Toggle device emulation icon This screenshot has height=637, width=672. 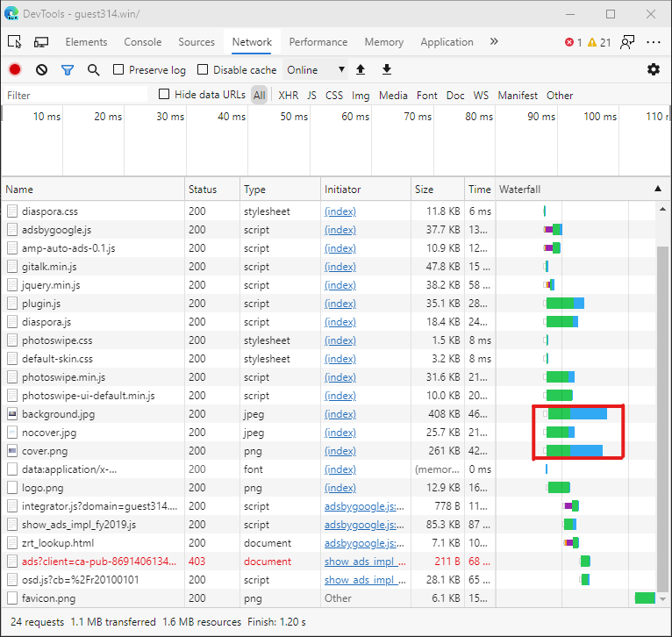(41, 41)
